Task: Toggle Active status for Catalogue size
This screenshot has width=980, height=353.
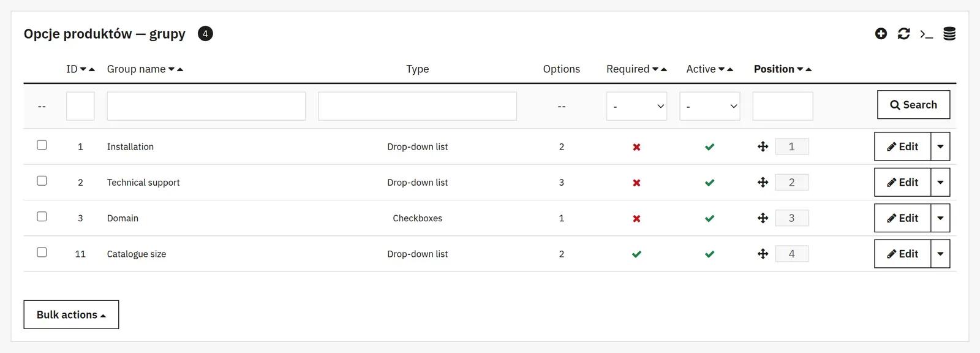Action: (709, 254)
